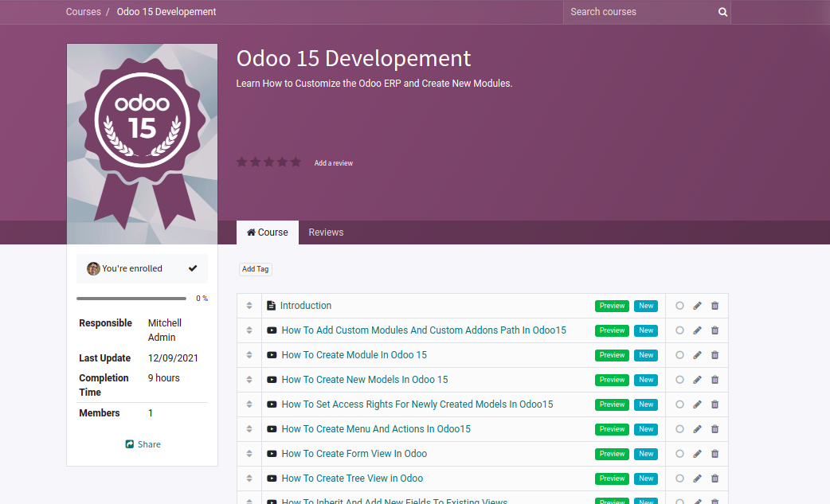Click the document icon beside Introduction
This screenshot has width=830, height=504.
pyautogui.click(x=271, y=306)
